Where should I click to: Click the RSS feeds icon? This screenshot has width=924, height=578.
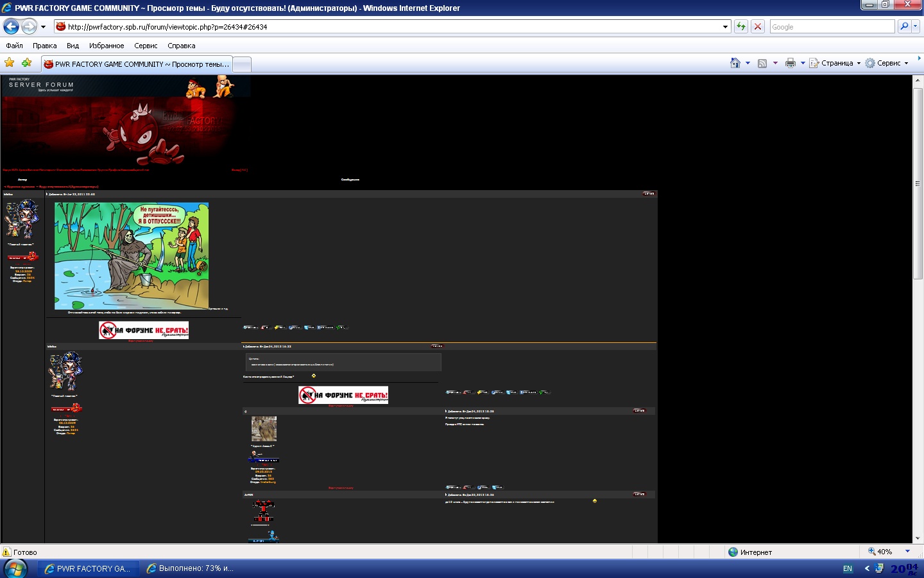762,63
